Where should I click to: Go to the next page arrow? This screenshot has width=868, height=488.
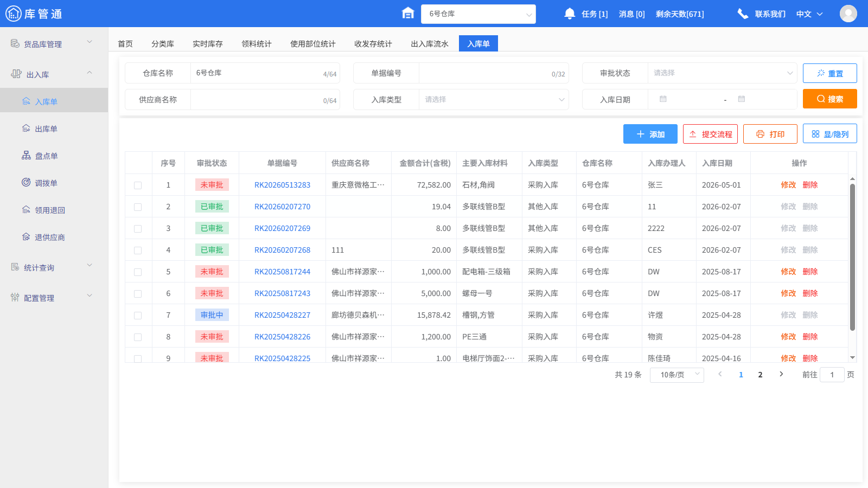coord(781,374)
